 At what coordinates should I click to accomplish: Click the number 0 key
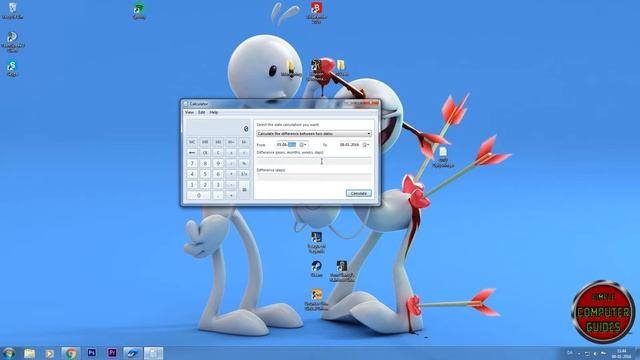198,196
